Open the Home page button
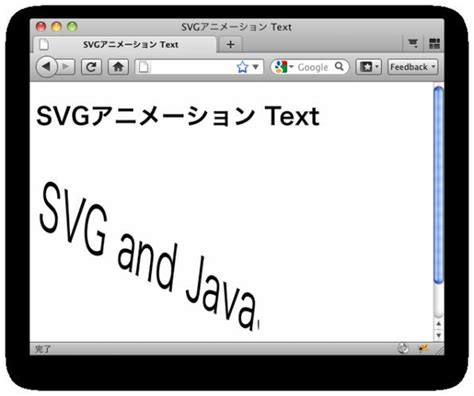The width and height of the screenshot is (474, 396). tap(118, 67)
